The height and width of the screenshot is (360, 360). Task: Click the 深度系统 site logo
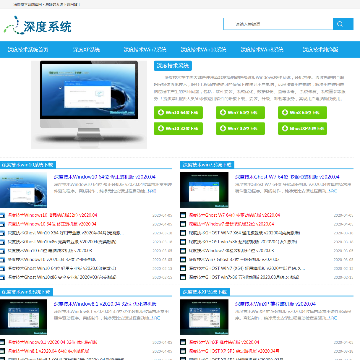click(37, 25)
